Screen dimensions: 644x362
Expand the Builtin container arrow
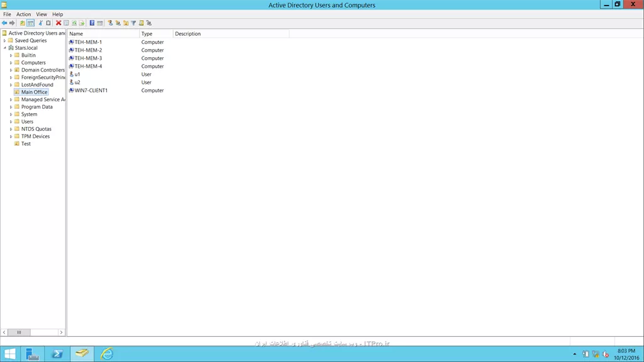(11, 55)
